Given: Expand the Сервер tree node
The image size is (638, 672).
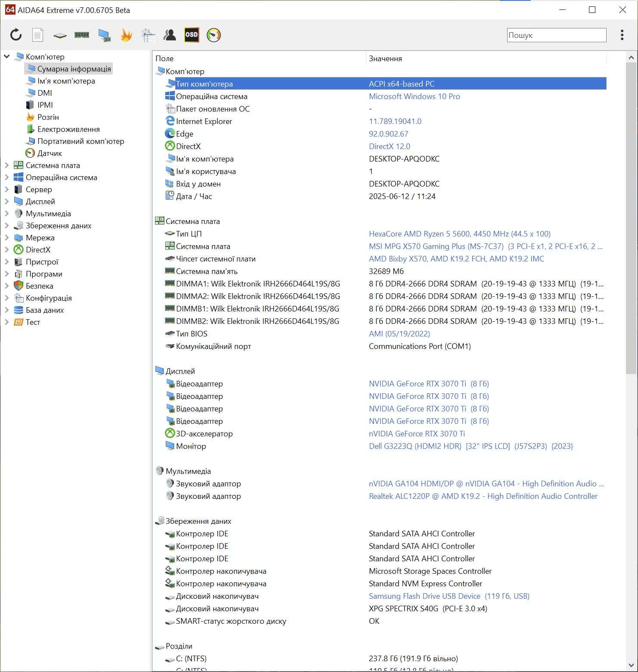Looking at the screenshot, I should point(6,189).
